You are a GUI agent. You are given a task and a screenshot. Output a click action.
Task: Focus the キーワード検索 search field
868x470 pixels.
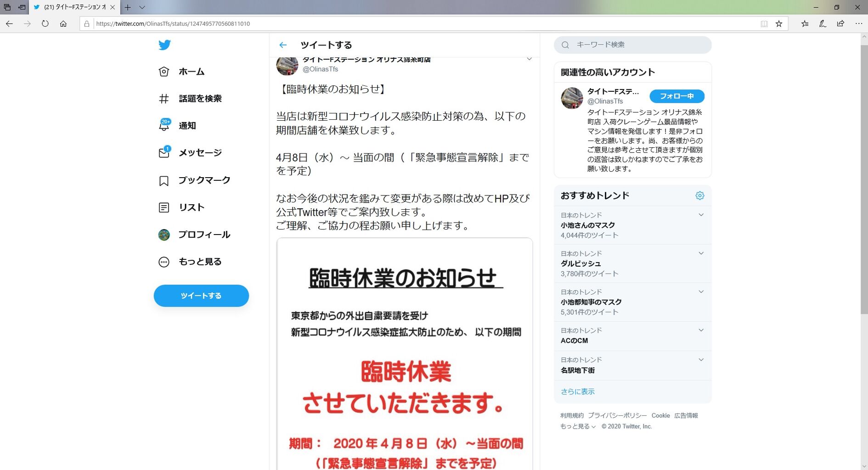point(633,45)
